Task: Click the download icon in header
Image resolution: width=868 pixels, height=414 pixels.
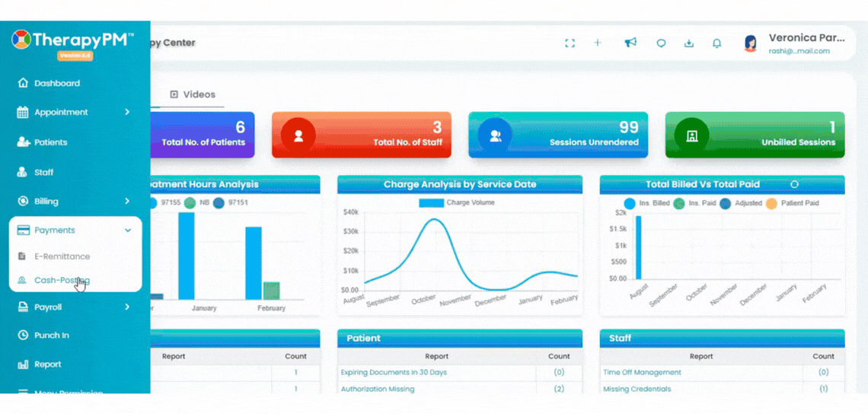Action: coord(688,43)
